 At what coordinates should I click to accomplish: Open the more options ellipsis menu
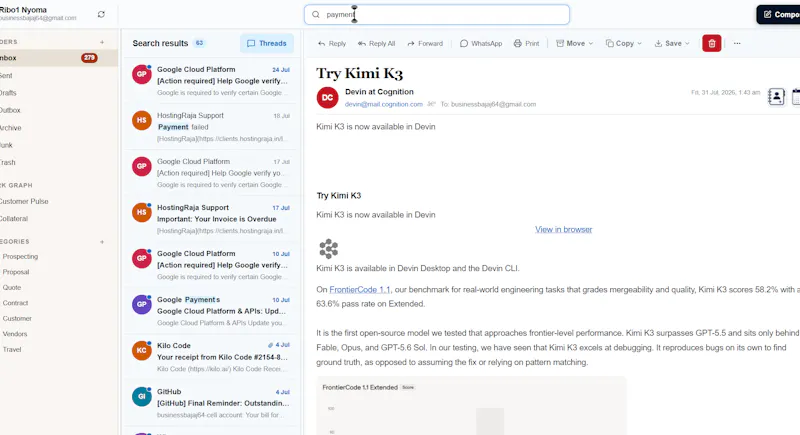[737, 43]
